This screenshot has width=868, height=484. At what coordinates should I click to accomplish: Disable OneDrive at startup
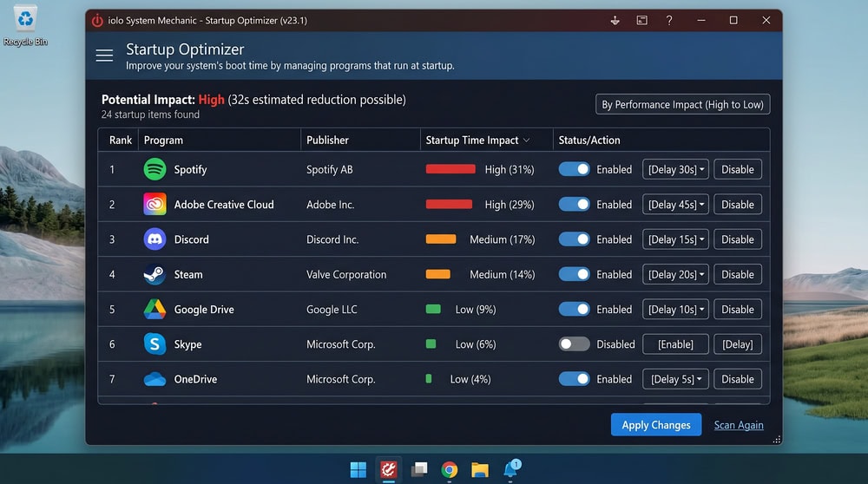click(737, 379)
